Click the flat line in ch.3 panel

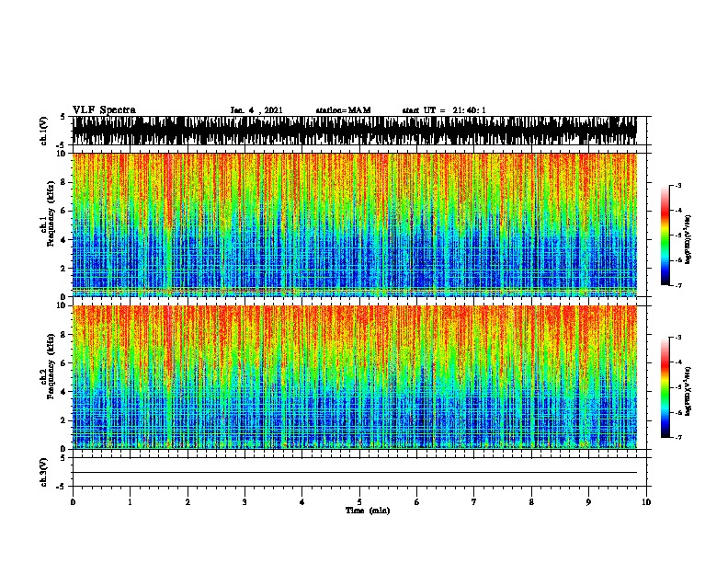tap(355, 473)
